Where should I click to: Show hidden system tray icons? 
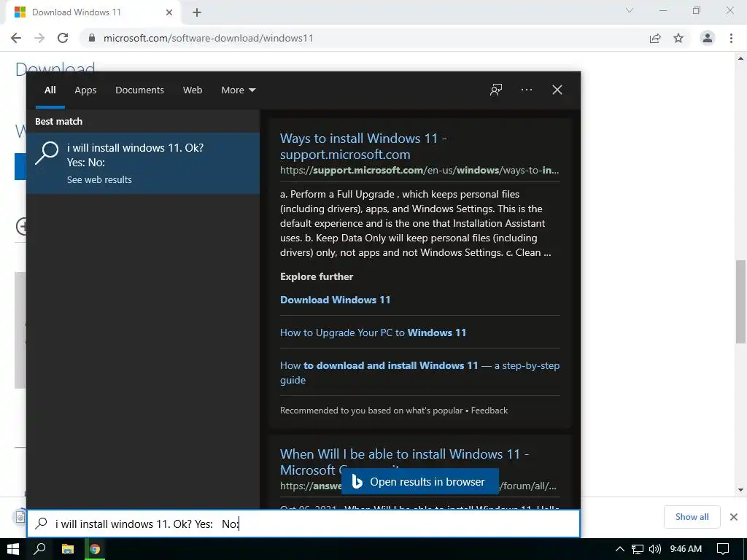pos(620,549)
